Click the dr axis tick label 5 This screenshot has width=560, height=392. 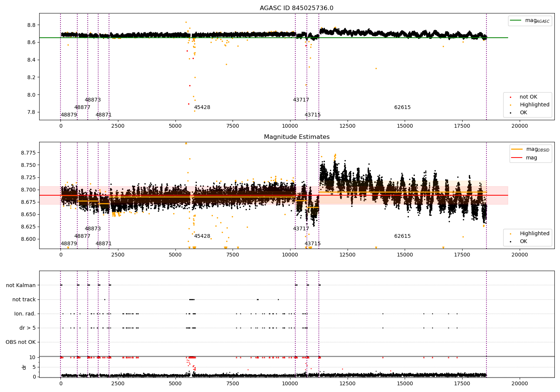34,367
